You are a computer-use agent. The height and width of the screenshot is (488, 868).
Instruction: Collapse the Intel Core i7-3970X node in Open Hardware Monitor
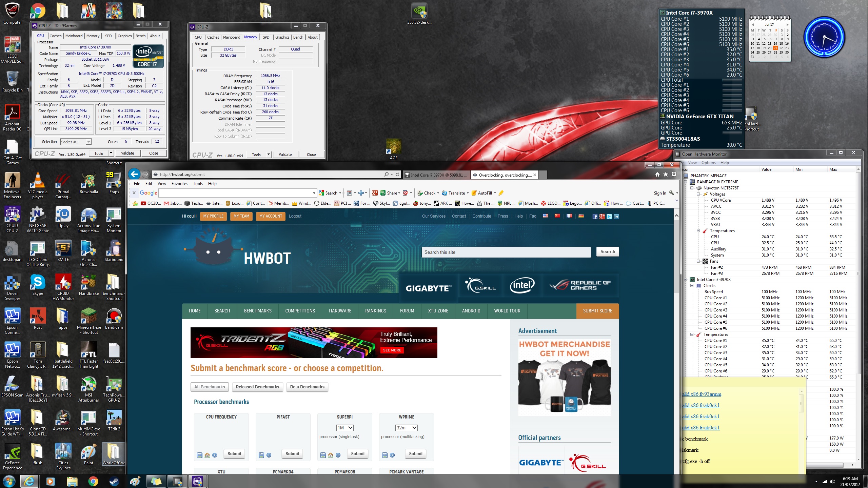685,280
